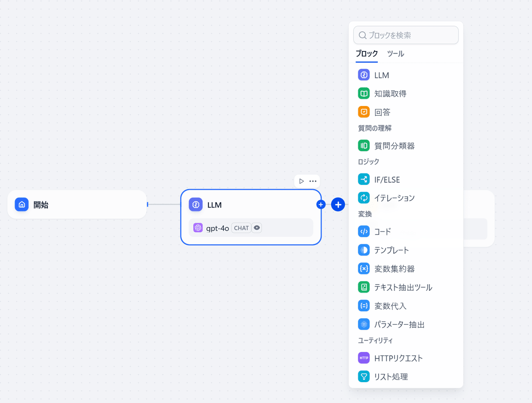The width and height of the screenshot is (532, 403).
Task: Click the コード code icon
Action: point(364,231)
